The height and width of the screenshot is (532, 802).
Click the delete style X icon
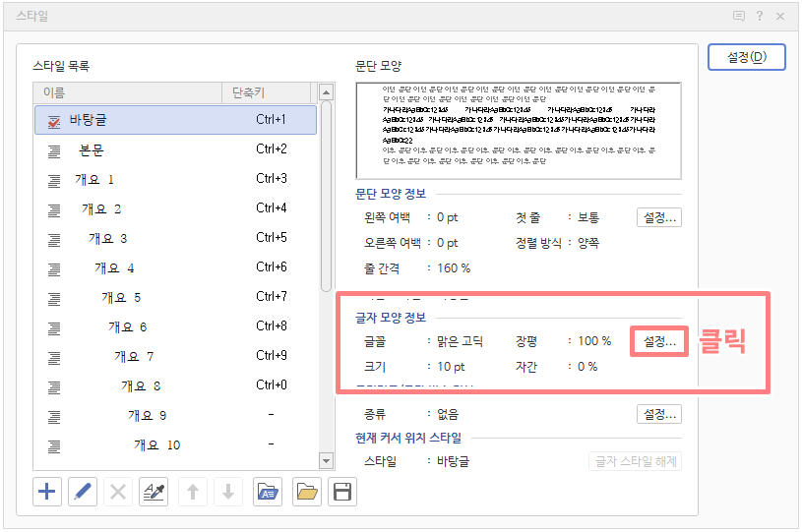118,492
